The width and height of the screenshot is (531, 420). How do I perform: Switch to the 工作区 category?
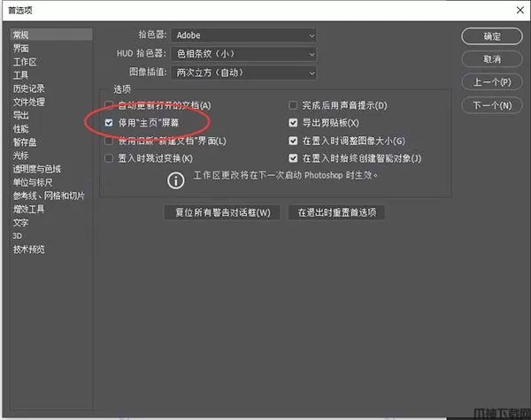(25, 62)
